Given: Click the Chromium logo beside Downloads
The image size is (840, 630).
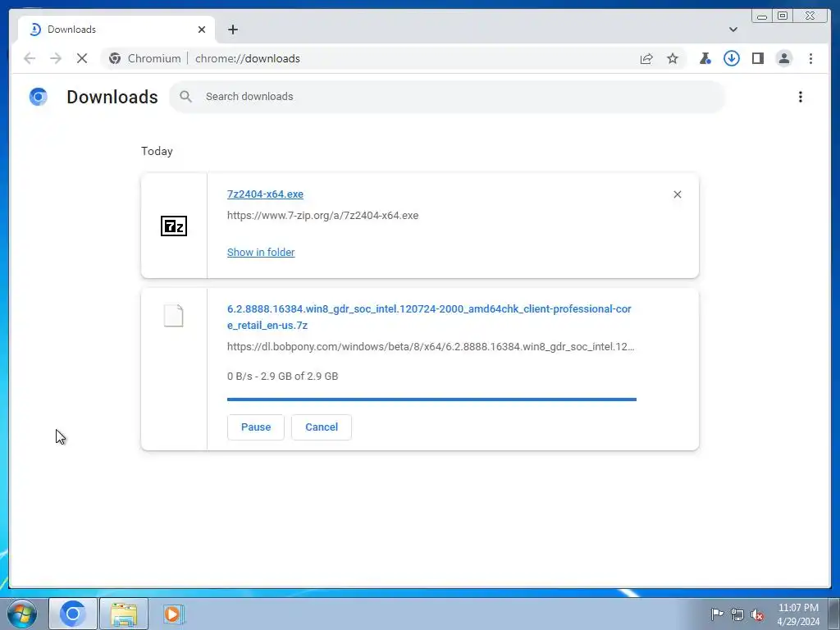Looking at the screenshot, I should coord(38,97).
